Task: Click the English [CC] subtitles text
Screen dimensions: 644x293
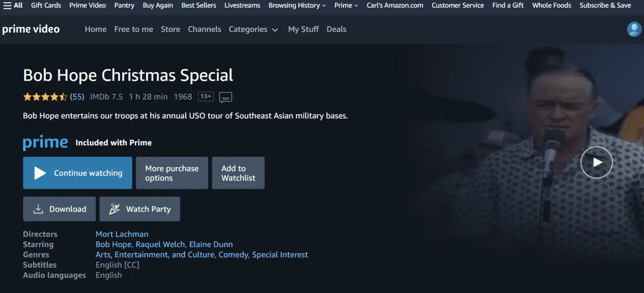Action: pyautogui.click(x=117, y=265)
